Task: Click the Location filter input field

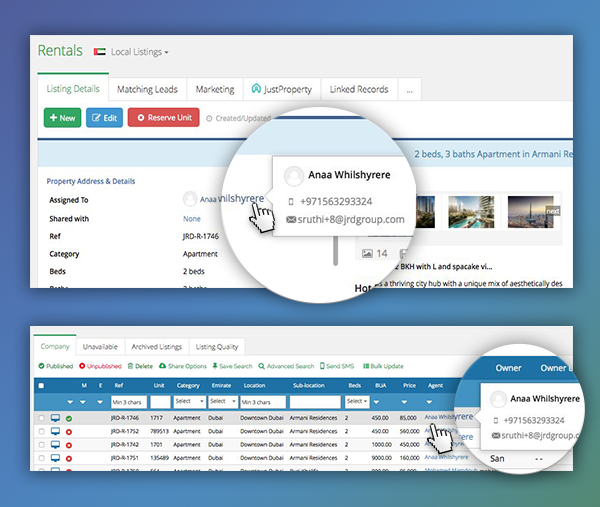Action: pos(263,402)
